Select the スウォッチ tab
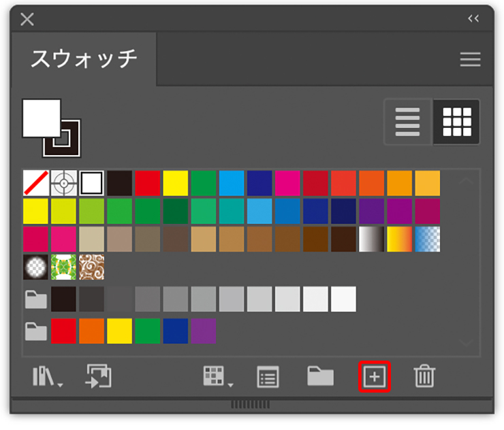 click(x=84, y=59)
